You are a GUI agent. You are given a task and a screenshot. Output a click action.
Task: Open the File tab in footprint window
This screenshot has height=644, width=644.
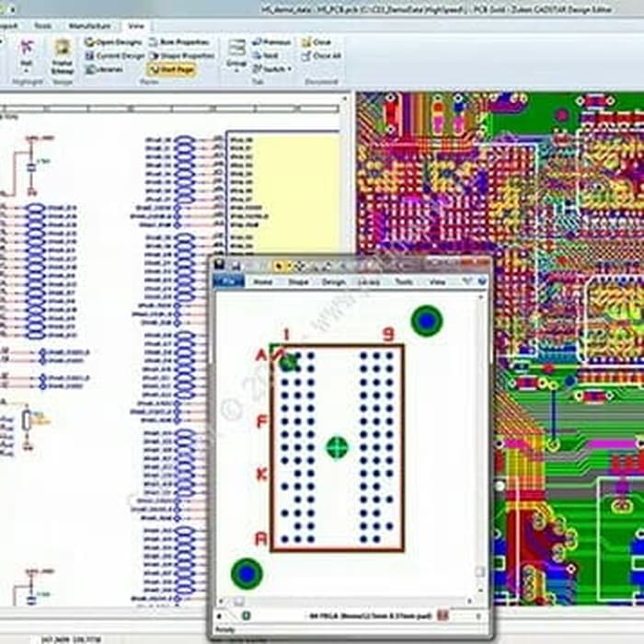coord(229,282)
